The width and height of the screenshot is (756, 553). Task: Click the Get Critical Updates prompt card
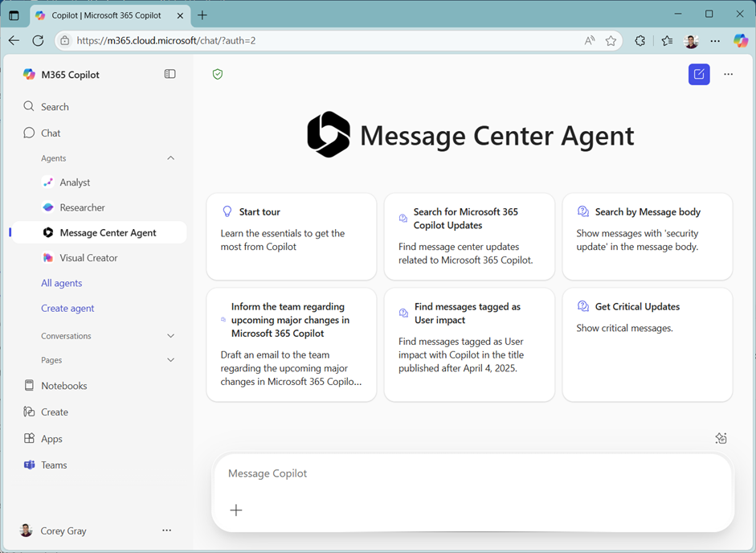pos(647,344)
